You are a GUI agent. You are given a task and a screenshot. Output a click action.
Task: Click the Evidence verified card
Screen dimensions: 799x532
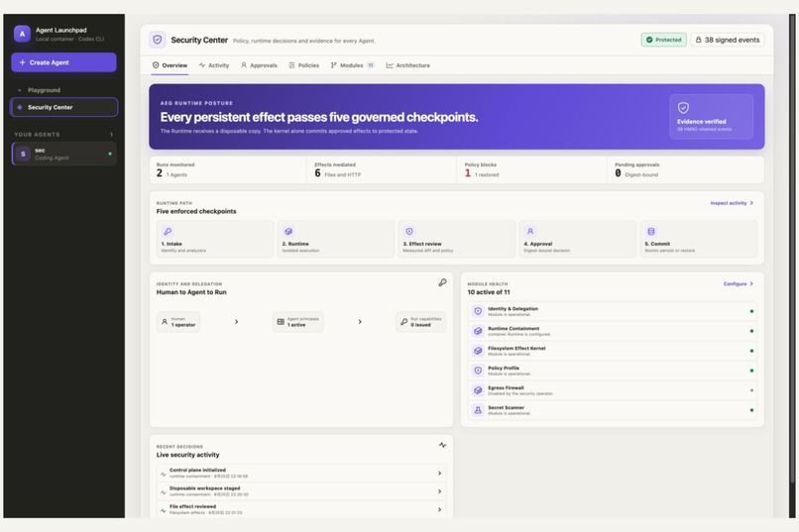712,117
